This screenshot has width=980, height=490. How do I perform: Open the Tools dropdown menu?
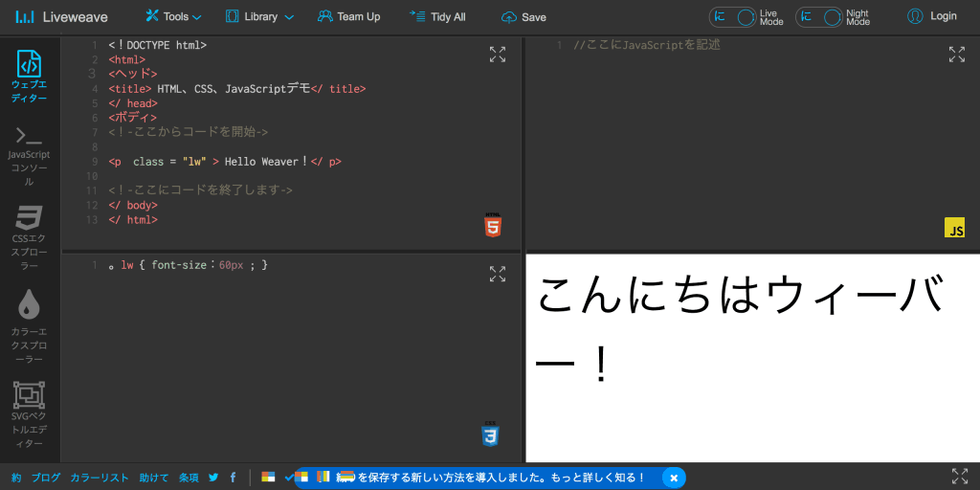point(174,16)
